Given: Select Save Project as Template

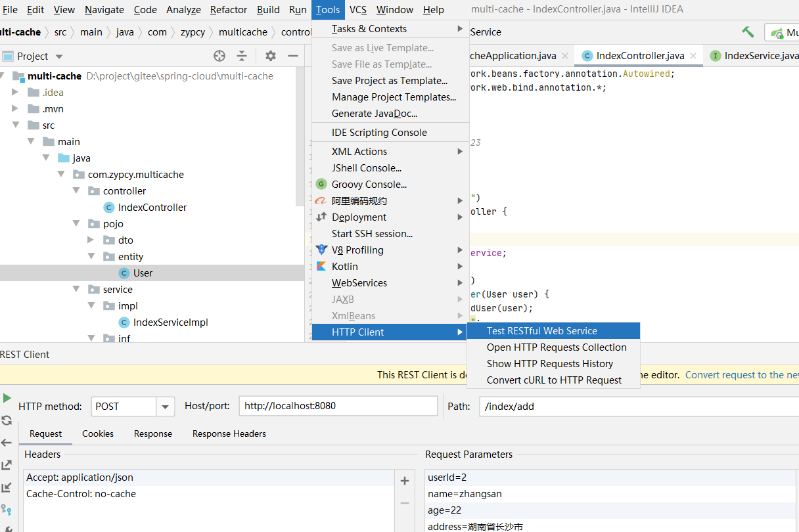Looking at the screenshot, I should [390, 81].
